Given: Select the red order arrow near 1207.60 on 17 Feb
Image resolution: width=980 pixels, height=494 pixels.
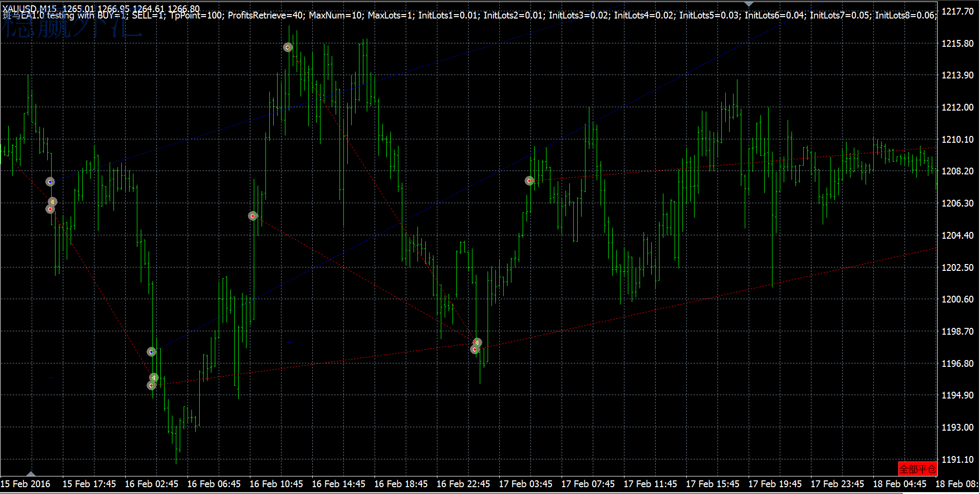Looking at the screenshot, I should (529, 181).
